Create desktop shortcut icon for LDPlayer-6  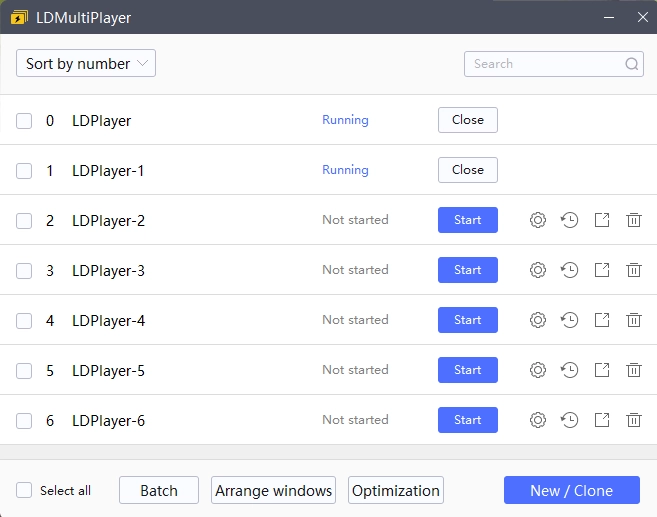coord(602,420)
